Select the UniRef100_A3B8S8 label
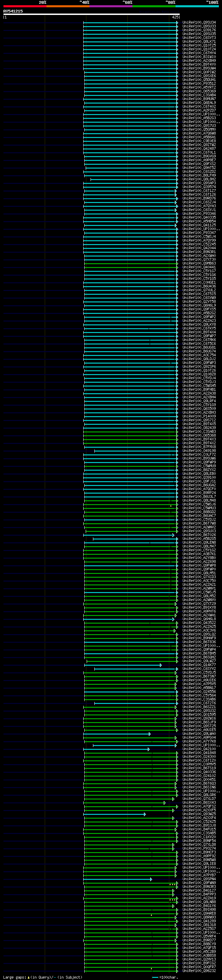The width and height of the screenshot is (222, 980). pyautogui.click(x=199, y=955)
